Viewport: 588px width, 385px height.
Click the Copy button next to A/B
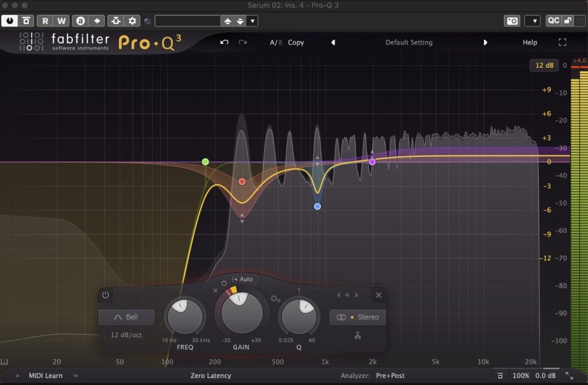(x=296, y=43)
